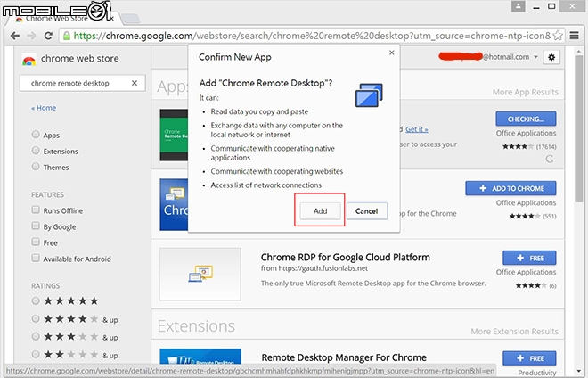Click the (551) ratings count
The image size is (588, 378).
(550, 217)
